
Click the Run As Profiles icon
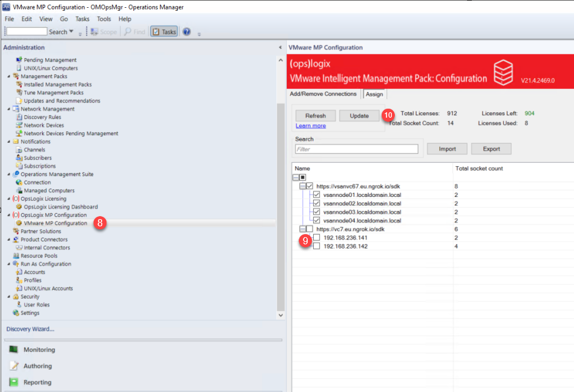click(x=19, y=280)
